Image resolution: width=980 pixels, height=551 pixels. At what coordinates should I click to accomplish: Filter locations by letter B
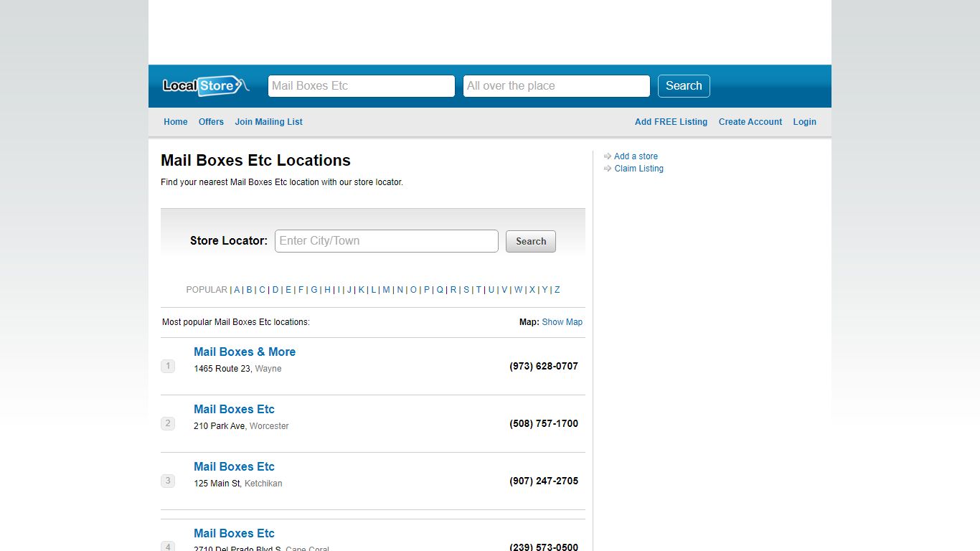pyautogui.click(x=249, y=290)
